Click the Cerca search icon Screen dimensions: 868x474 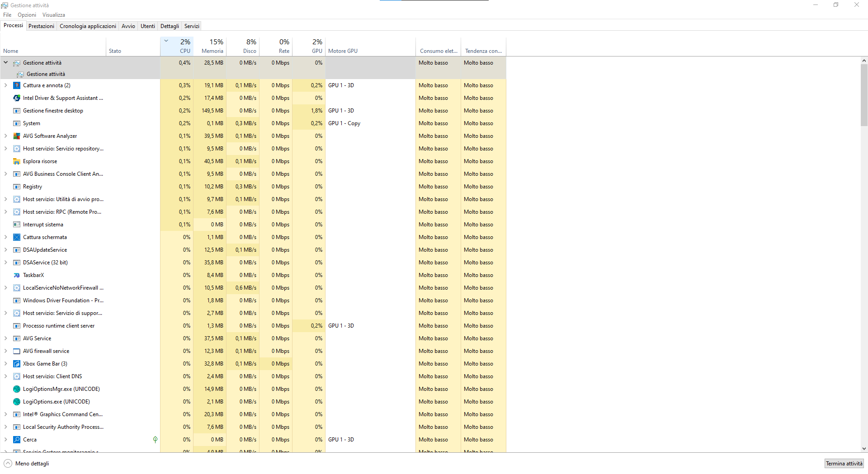[17, 440]
